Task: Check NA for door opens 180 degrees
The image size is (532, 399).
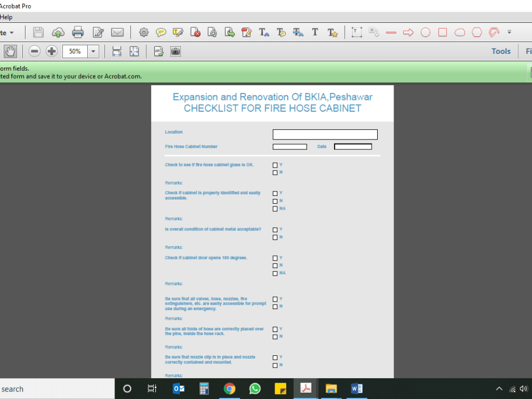Action: coord(275,273)
